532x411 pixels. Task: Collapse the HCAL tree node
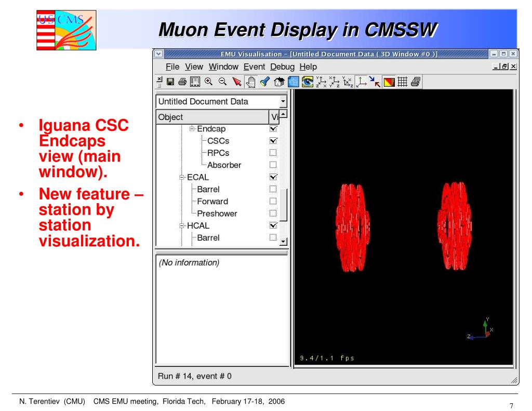coord(182,226)
